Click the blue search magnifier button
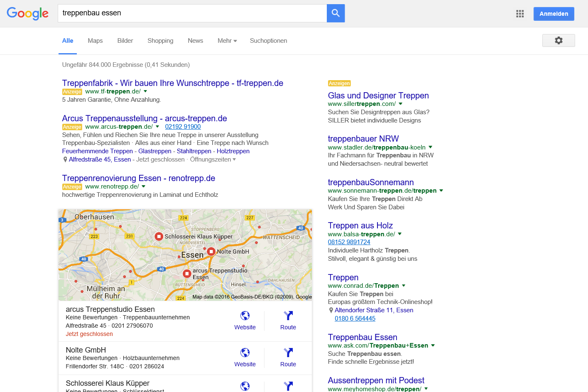Image resolution: width=588 pixels, height=392 pixels. [336, 13]
